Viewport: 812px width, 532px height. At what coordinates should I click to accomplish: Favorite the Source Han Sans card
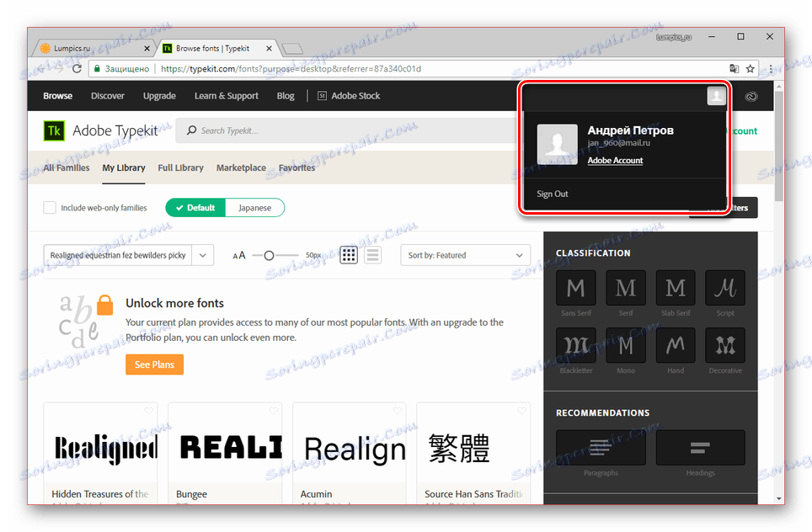coord(521,411)
